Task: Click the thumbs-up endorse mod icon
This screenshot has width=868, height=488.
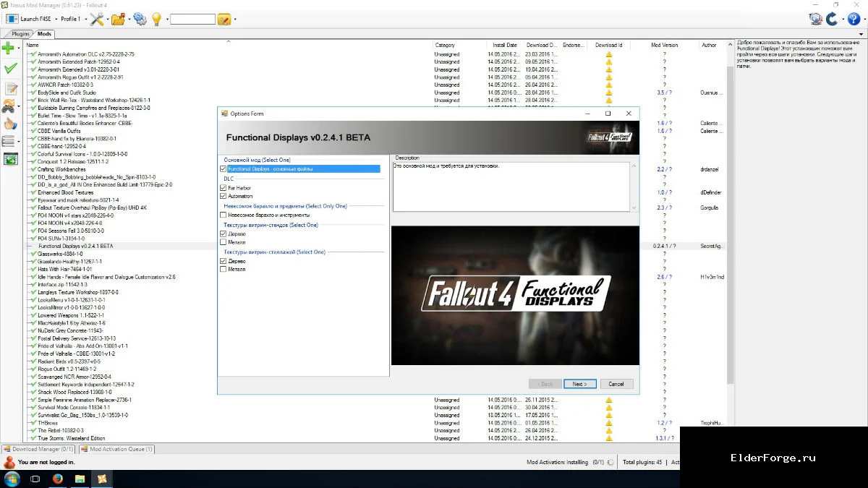Action: pyautogui.click(x=10, y=124)
